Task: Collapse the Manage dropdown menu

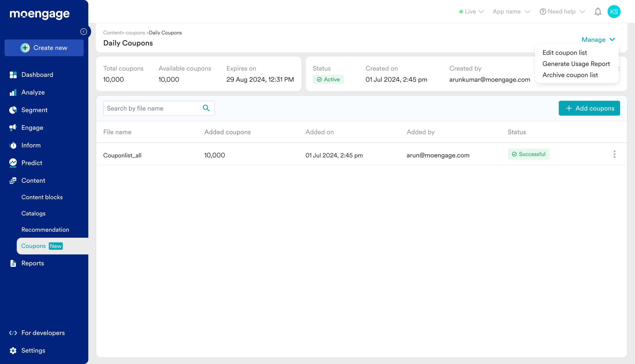Action: (x=598, y=40)
